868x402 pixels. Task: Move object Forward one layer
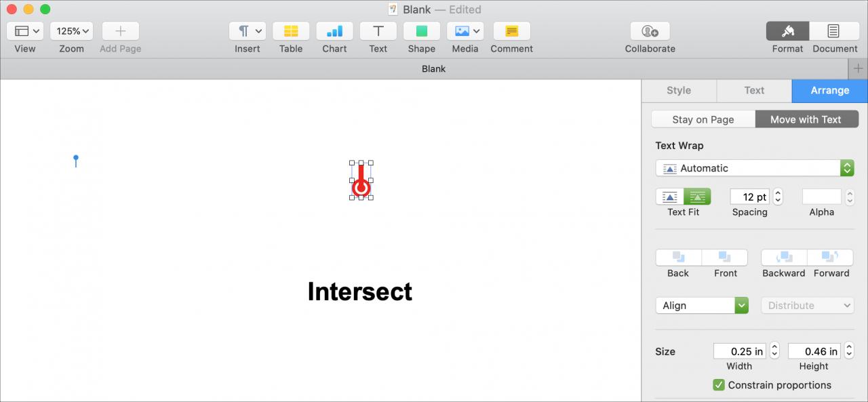831,258
